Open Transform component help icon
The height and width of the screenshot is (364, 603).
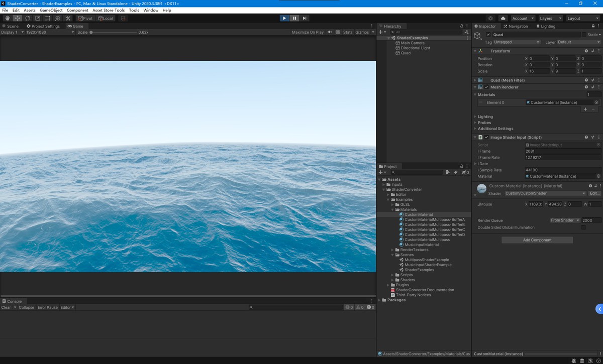pyautogui.click(x=586, y=51)
